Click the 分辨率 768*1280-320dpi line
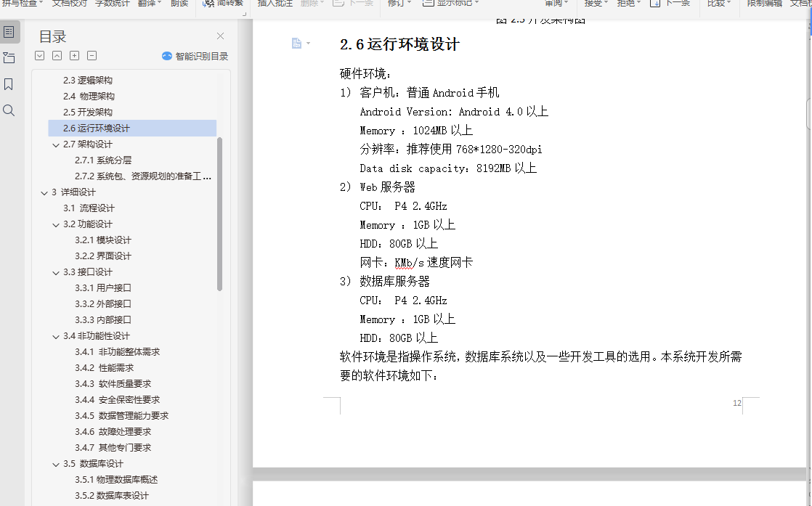 pos(450,150)
